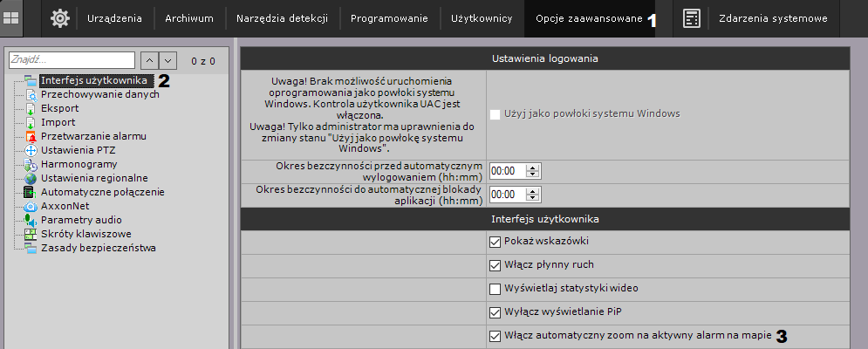Select Harmonogramy in settings tree

click(79, 164)
